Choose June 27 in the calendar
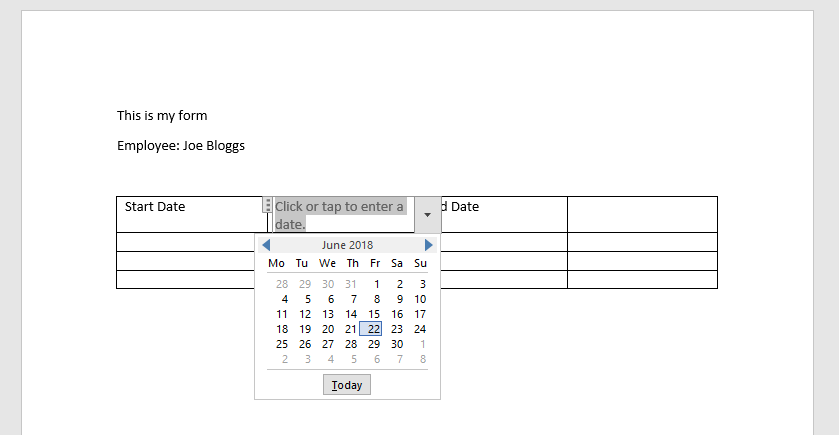 click(328, 344)
